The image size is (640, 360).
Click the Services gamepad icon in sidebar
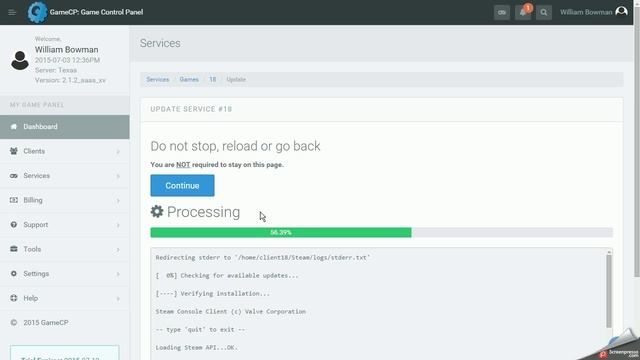coord(13,176)
